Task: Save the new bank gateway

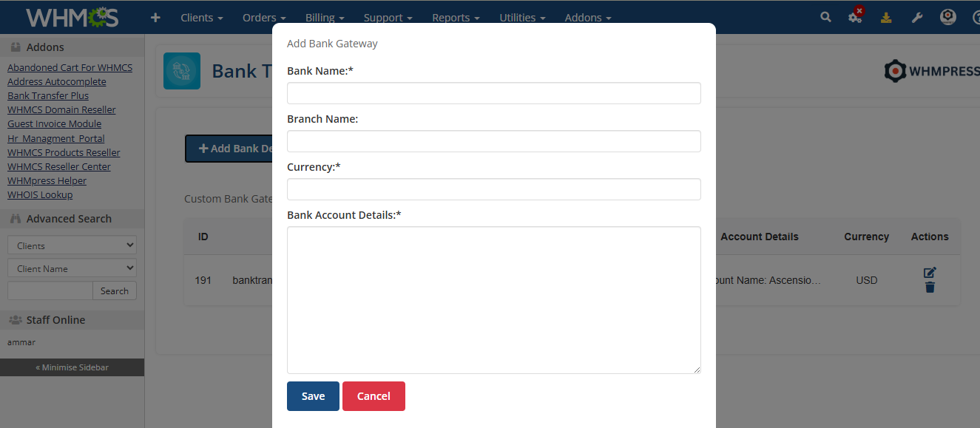Action: click(x=313, y=396)
